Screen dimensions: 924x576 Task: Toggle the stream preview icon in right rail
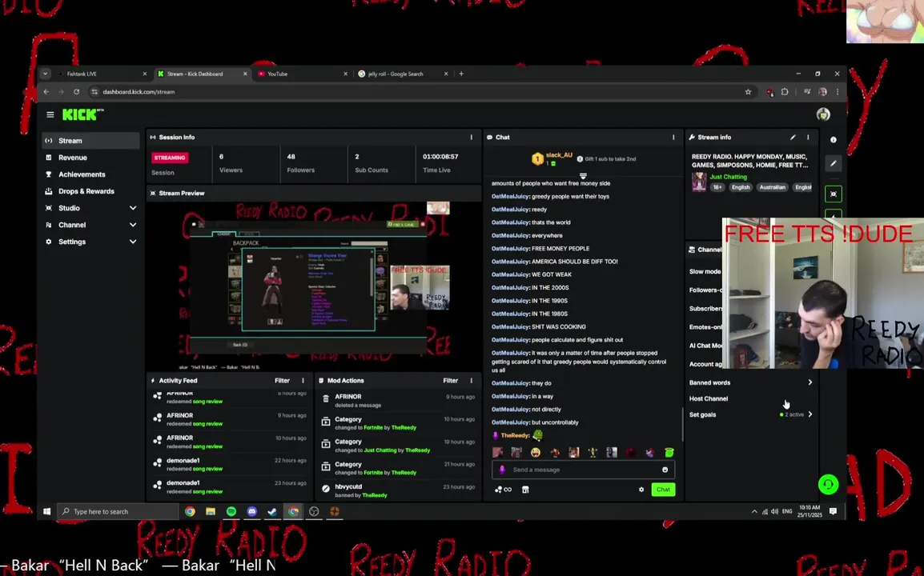(x=834, y=194)
